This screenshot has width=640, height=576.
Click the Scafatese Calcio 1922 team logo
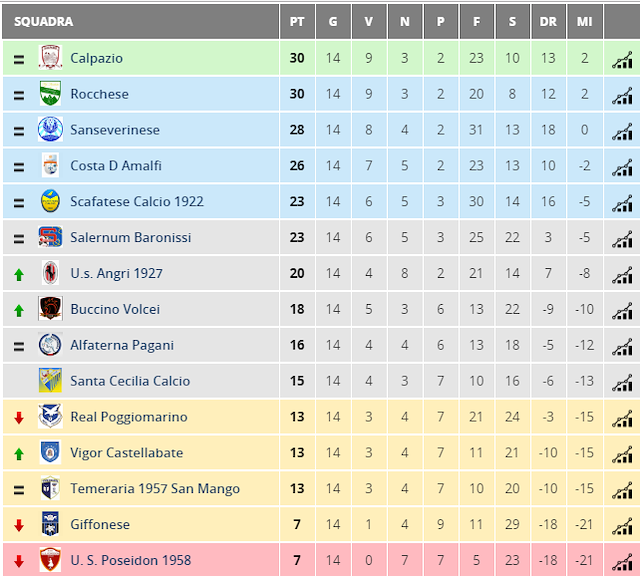[x=50, y=201]
